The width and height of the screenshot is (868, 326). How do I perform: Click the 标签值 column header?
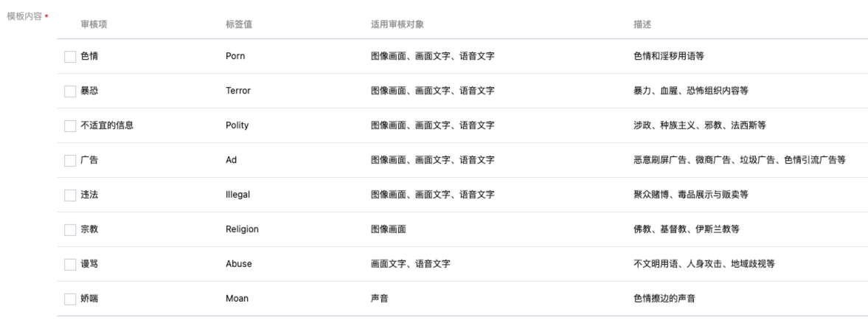coord(239,25)
